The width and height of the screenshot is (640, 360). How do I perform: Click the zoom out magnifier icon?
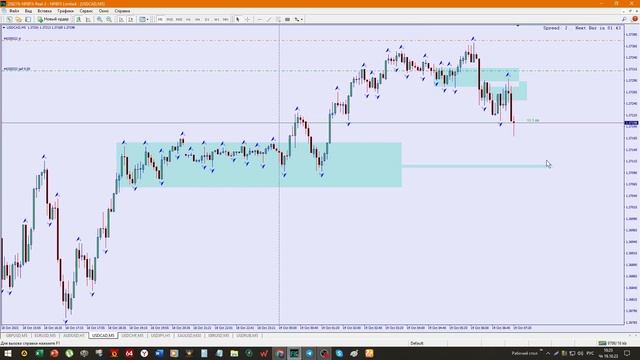pyautogui.click(x=109, y=19)
